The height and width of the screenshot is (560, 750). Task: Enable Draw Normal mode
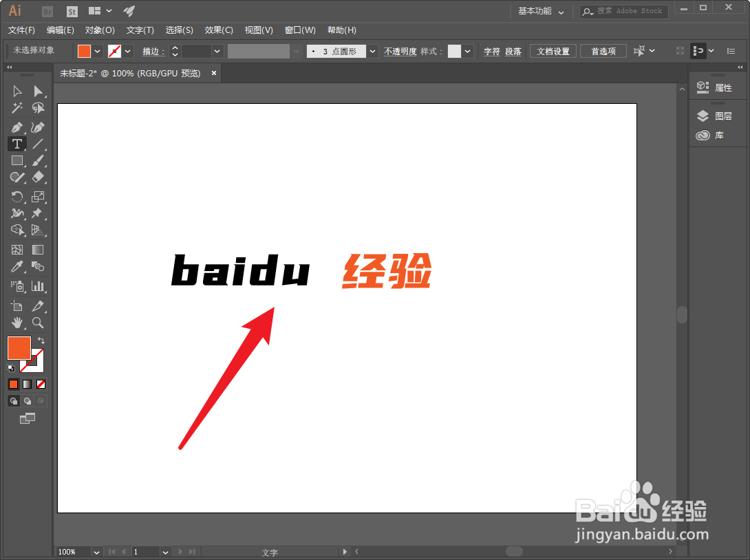point(13,401)
